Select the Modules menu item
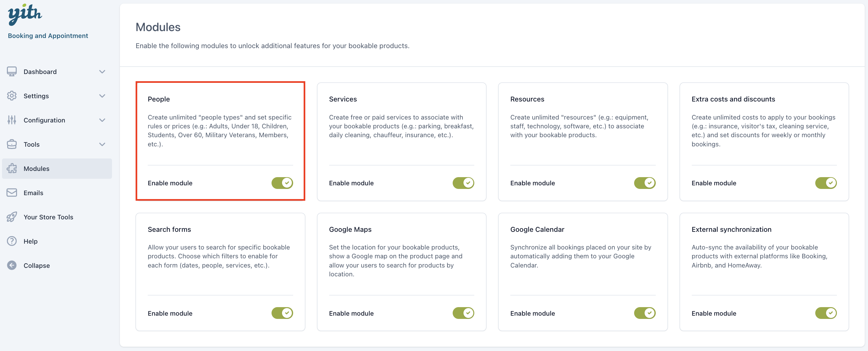868x351 pixels. (57, 169)
